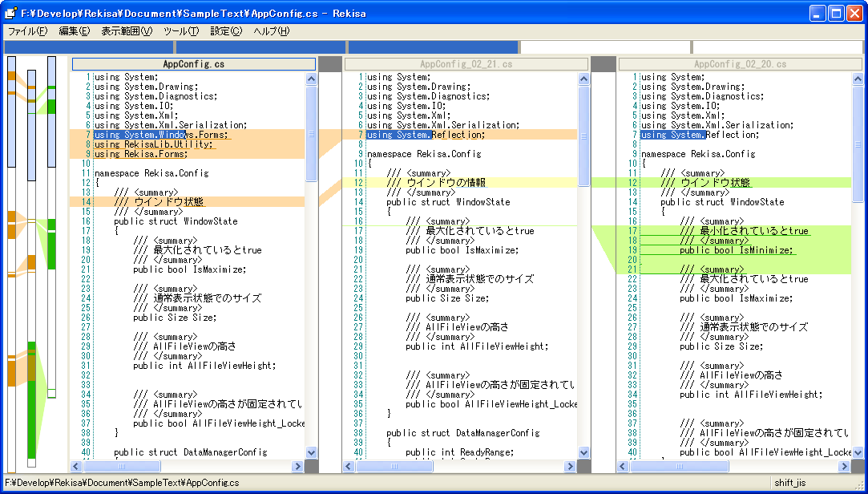Screen dimensions: 868x494
Task: Select the AppConfig_02_20.cs file header
Action: [x=740, y=64]
